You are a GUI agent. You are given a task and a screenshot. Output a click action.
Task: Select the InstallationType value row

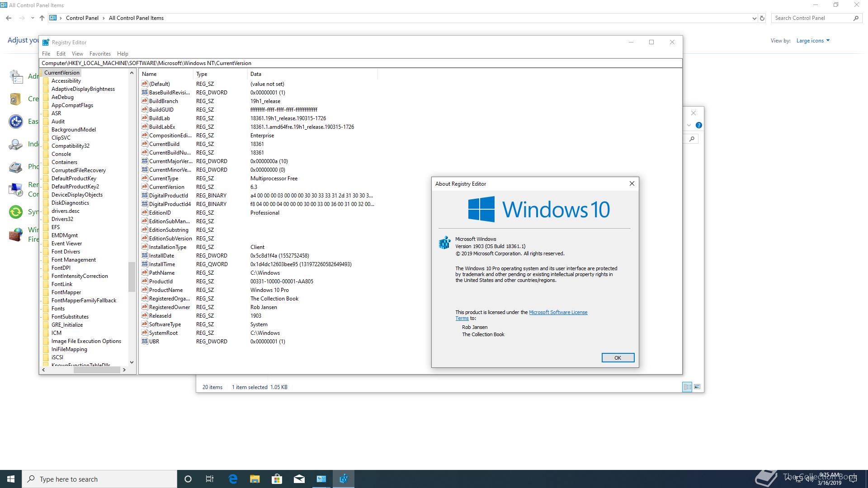(x=258, y=247)
